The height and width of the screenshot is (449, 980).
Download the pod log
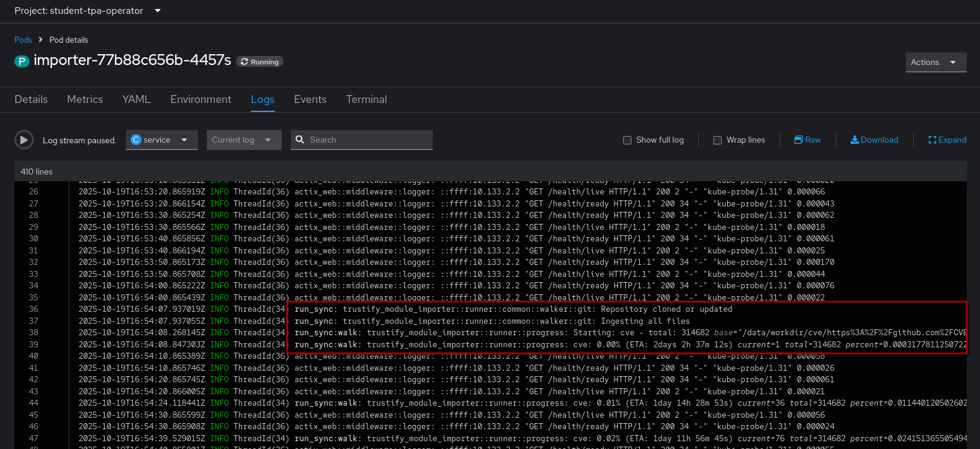[x=874, y=140]
